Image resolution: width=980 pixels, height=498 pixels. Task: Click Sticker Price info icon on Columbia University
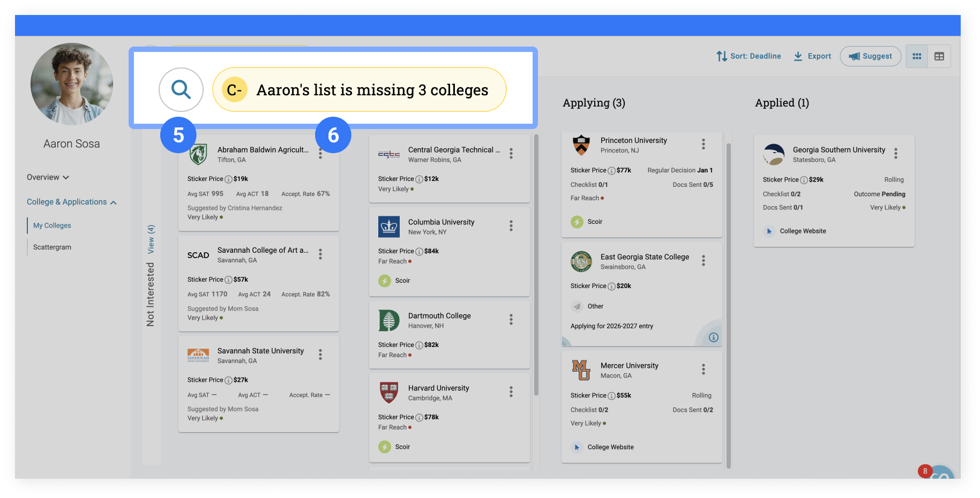coord(419,252)
